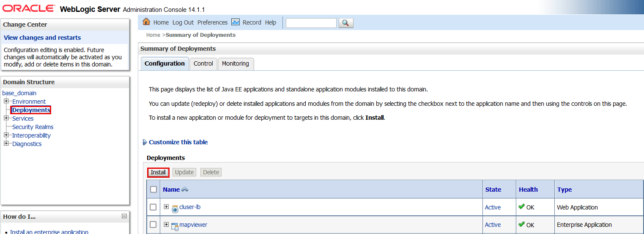Click the console search input field
644x234 pixels.
pyautogui.click(x=311, y=23)
